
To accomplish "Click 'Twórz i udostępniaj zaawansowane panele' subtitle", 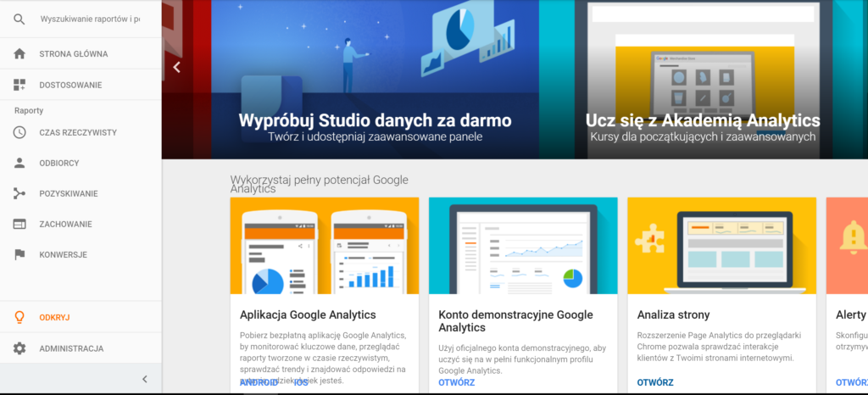I will (376, 136).
